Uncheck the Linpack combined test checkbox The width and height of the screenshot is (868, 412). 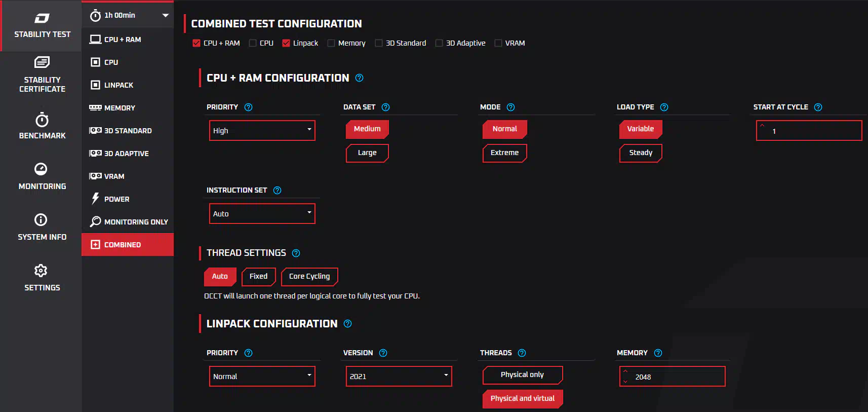pyautogui.click(x=286, y=43)
